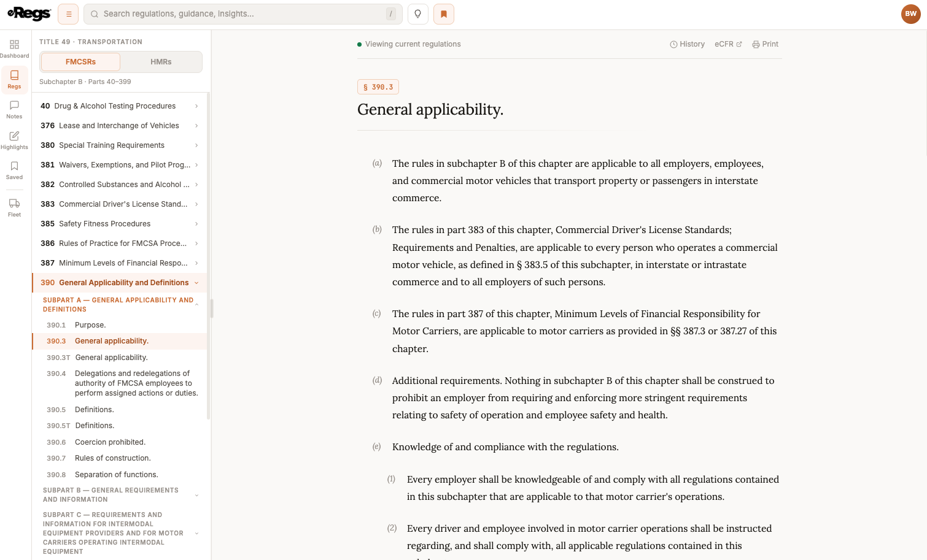This screenshot has width=927, height=560.
Task: Open the BW user avatar menu
Action: click(x=910, y=14)
